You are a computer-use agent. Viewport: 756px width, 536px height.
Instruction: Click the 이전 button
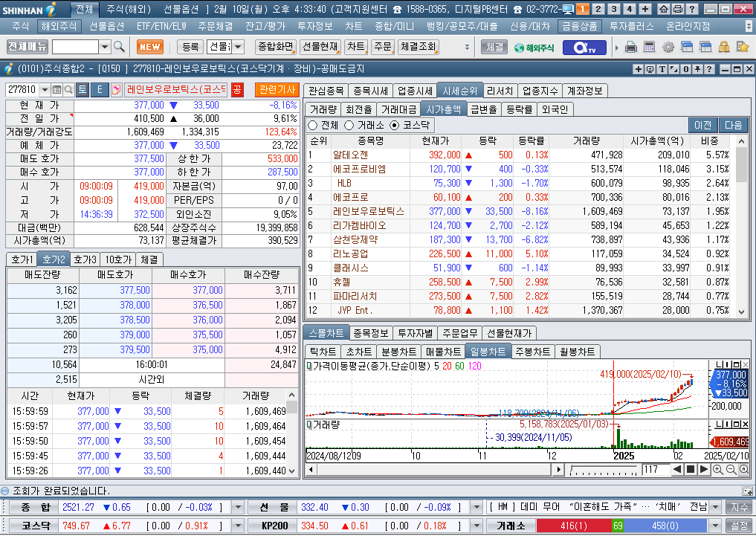[x=702, y=126]
